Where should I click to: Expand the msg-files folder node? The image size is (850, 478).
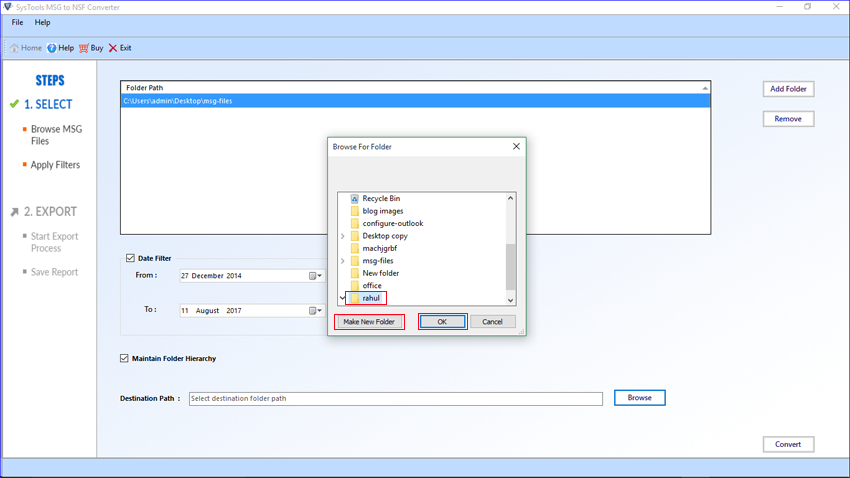click(x=343, y=261)
